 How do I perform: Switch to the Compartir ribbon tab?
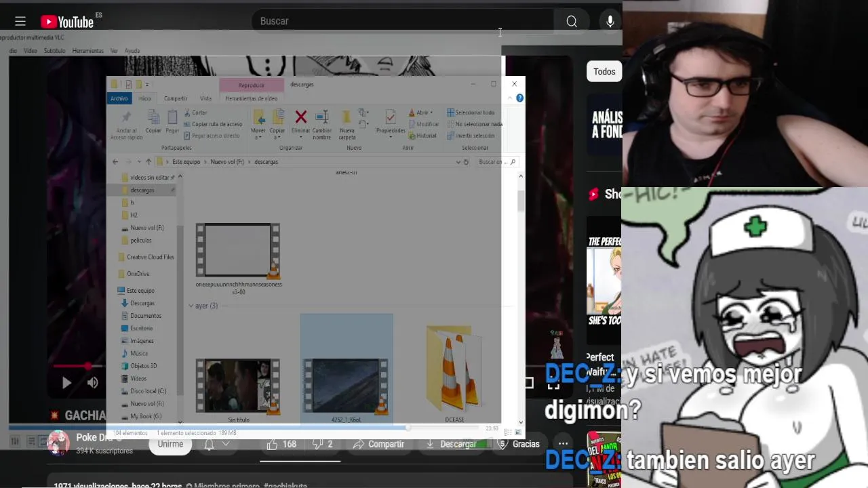pyautogui.click(x=176, y=99)
